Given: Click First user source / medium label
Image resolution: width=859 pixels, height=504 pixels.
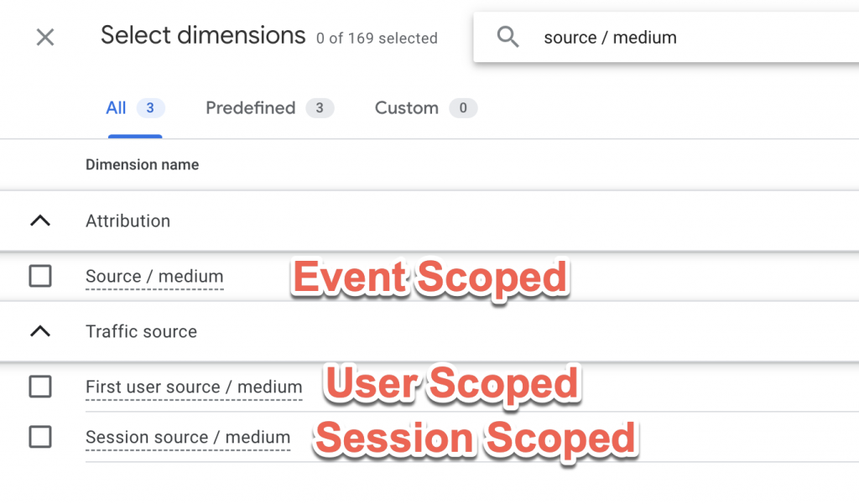Looking at the screenshot, I should pos(194,387).
